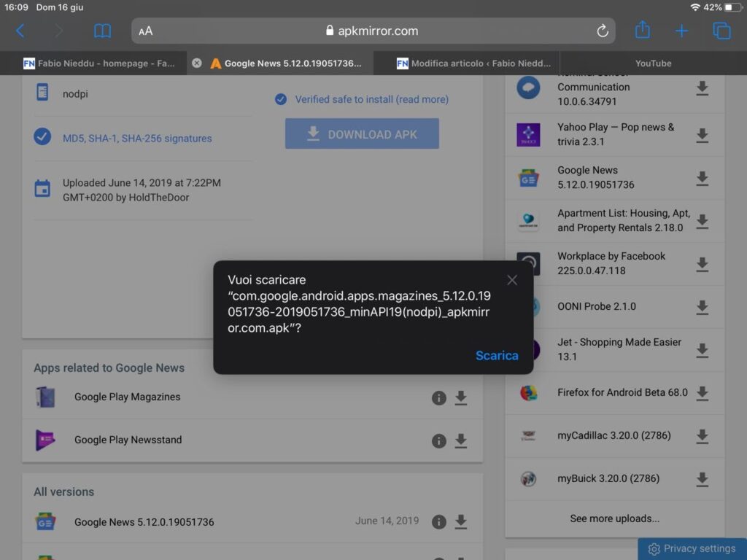Select the 'June 14, 2019' version date
The image size is (747, 560).
pos(387,521)
